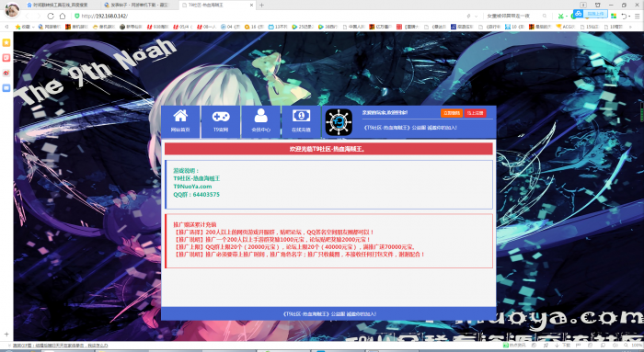
Task: Open the bookmark starting with 08
Action: click(x=207, y=27)
